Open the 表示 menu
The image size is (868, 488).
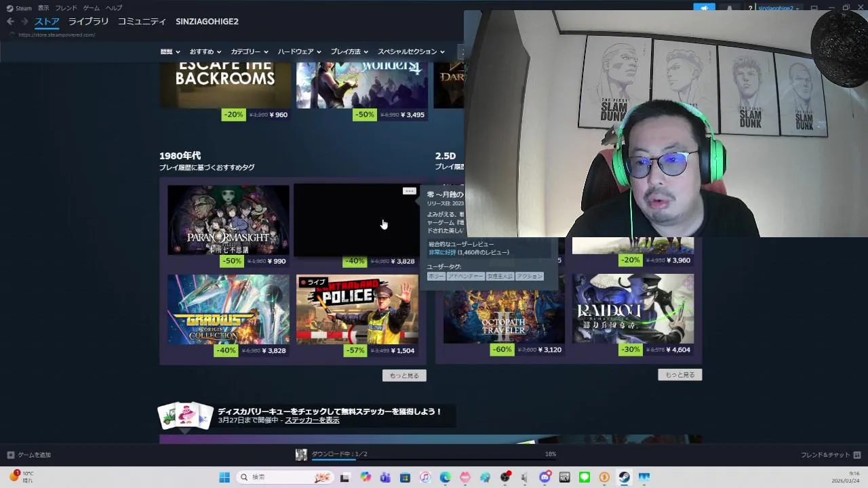click(43, 8)
